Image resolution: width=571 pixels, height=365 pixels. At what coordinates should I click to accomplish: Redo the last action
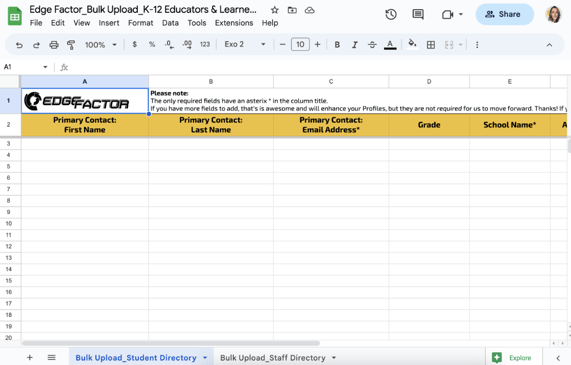click(36, 45)
